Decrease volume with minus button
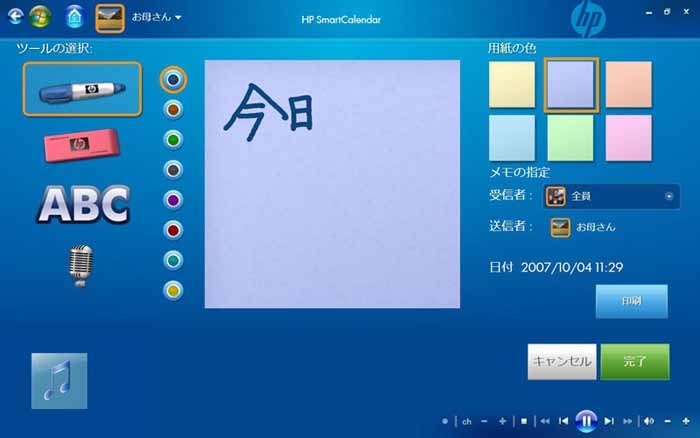This screenshot has height=438, width=700. tap(668, 421)
